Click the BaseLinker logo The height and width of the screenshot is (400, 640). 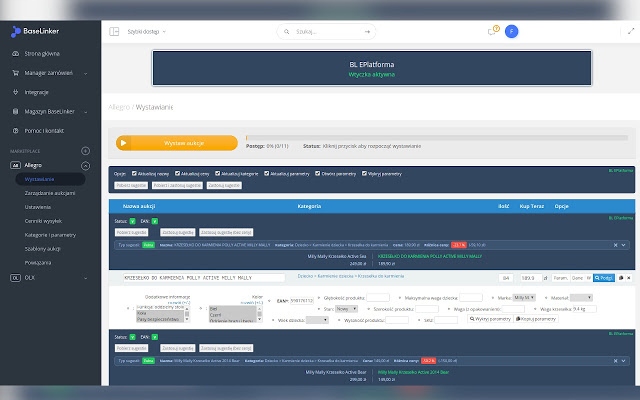pos(35,31)
